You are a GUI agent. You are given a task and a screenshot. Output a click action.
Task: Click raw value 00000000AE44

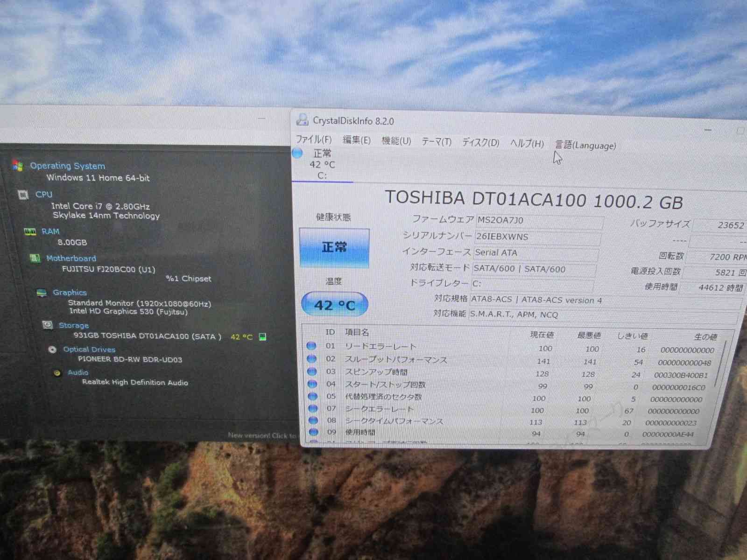tap(668, 434)
